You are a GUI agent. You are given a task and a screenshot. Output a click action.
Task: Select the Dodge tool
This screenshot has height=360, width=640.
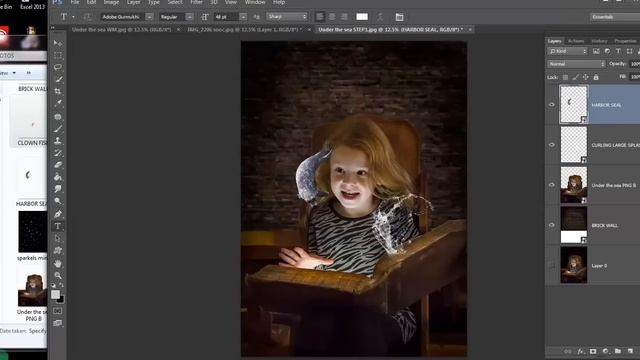click(x=58, y=201)
